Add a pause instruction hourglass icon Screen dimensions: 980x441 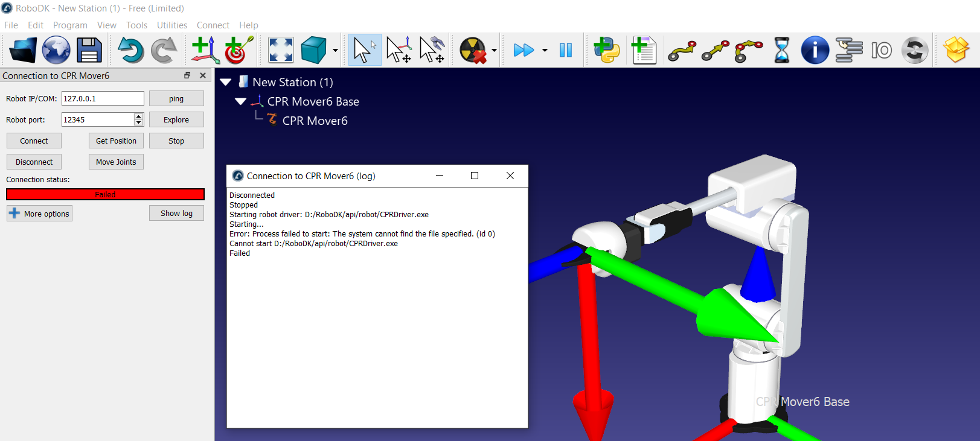(x=782, y=50)
